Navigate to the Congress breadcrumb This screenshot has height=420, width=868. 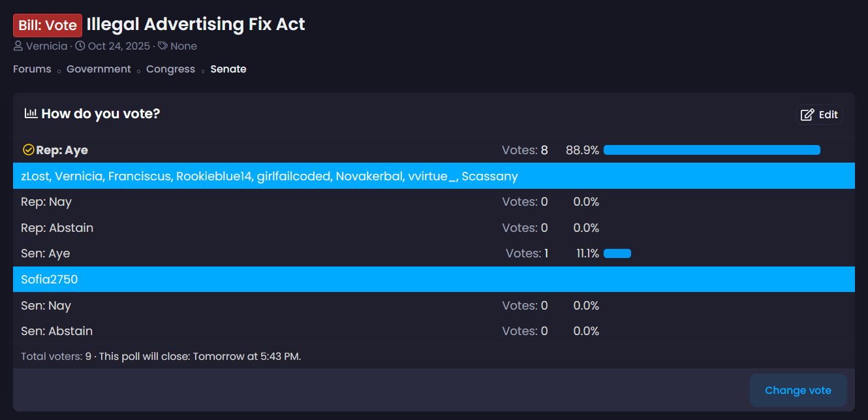[x=170, y=69]
